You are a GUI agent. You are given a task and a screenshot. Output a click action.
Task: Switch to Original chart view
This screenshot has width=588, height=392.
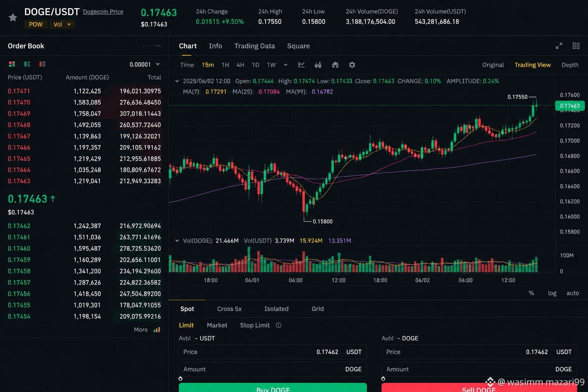(x=493, y=65)
